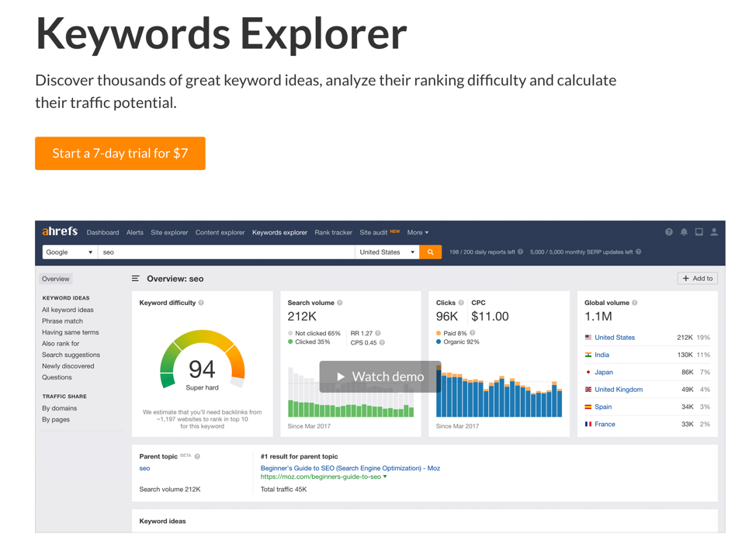Click the blue Organic 92% legend dot
The image size is (756, 551).
[x=439, y=341]
